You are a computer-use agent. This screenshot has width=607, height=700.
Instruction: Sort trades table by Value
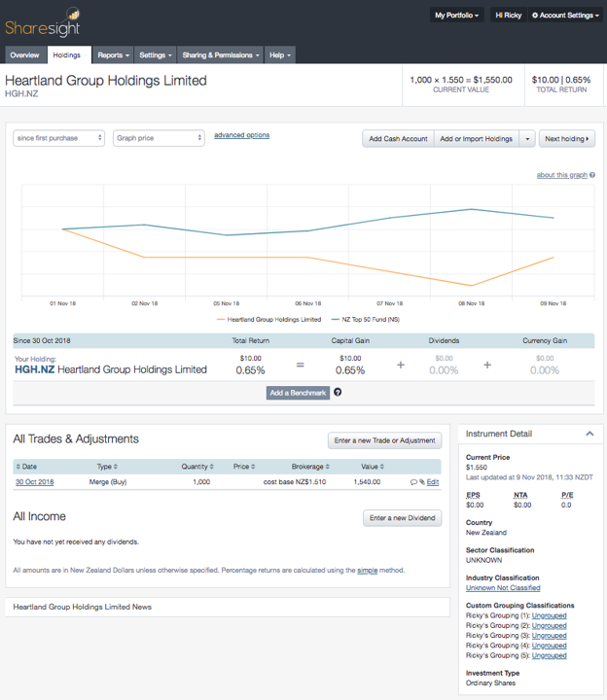click(x=373, y=467)
